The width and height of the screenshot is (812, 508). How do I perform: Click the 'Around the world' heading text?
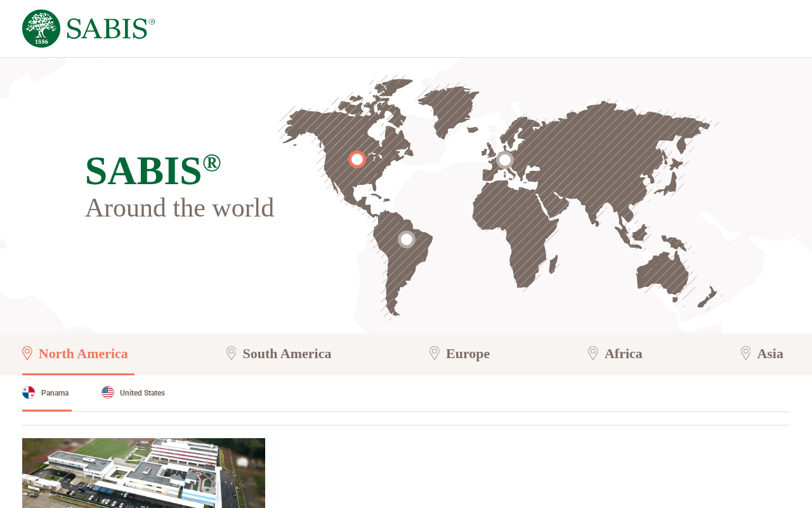pyautogui.click(x=180, y=208)
